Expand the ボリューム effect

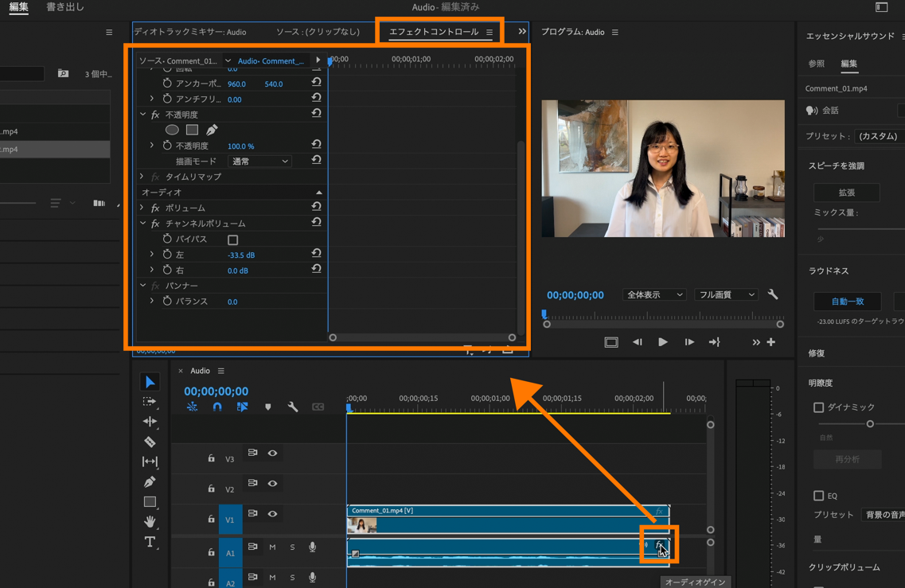(x=142, y=207)
